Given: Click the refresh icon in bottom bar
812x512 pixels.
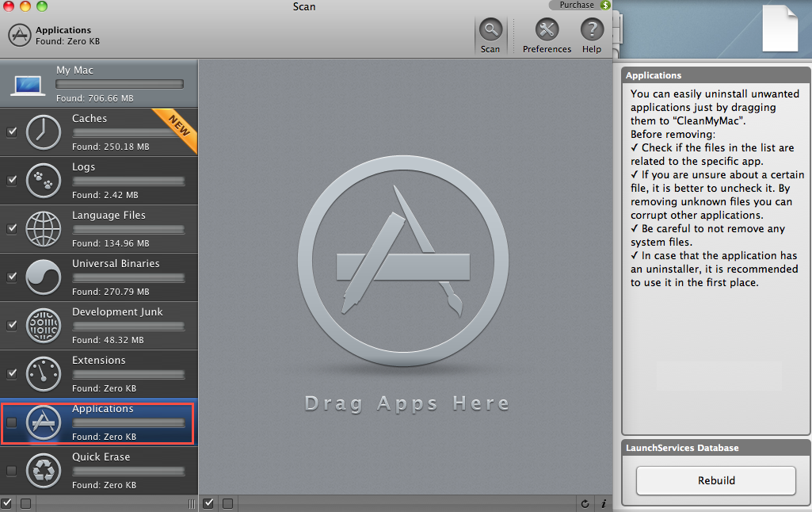Looking at the screenshot, I should (585, 503).
